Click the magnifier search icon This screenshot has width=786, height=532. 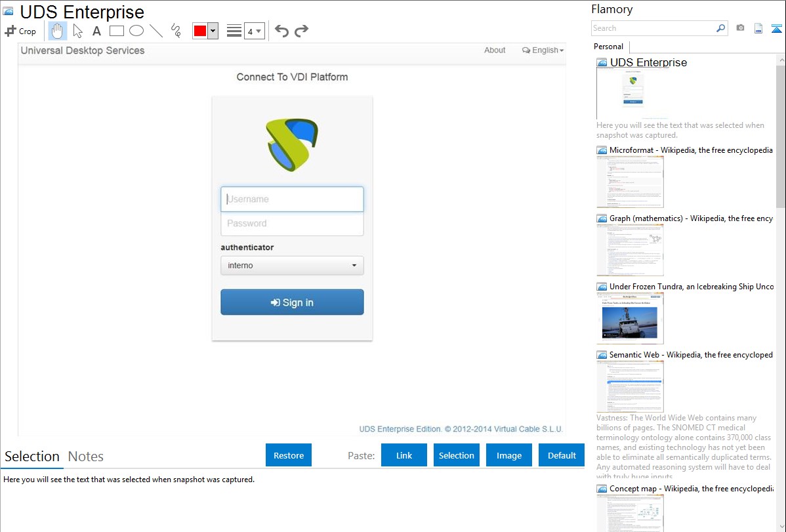pyautogui.click(x=721, y=28)
